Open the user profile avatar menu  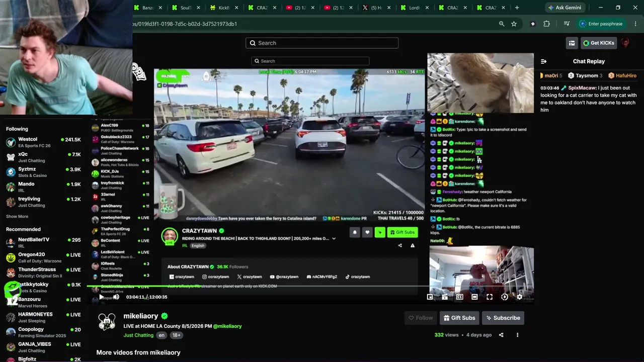point(625,43)
